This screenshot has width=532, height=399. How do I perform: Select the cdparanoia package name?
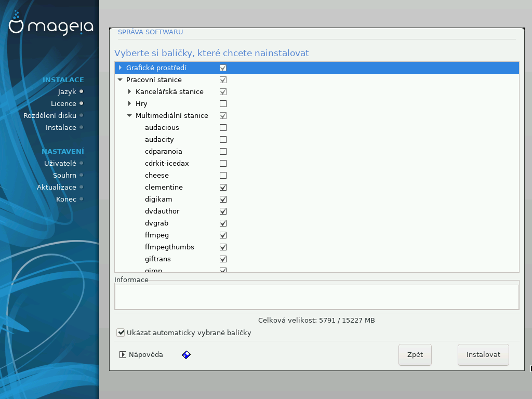(x=163, y=151)
